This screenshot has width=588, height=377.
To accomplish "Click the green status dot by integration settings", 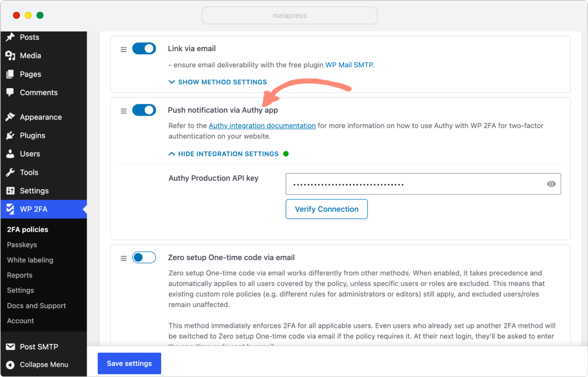I will 286,154.
